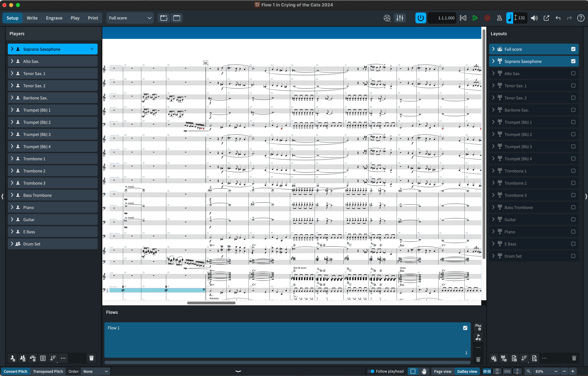
Task: Toggle audio mute speaker icon
Action: tap(534, 18)
